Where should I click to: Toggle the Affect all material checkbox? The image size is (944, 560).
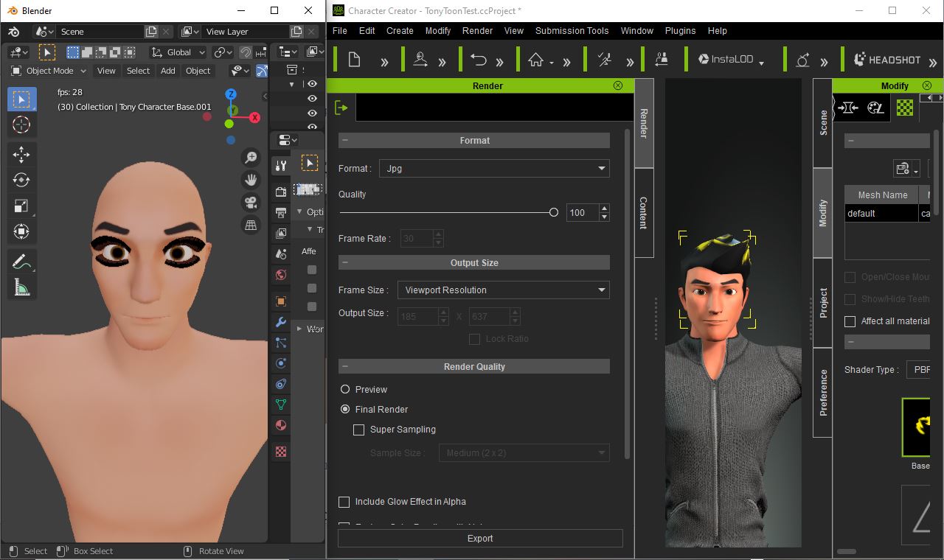850,321
